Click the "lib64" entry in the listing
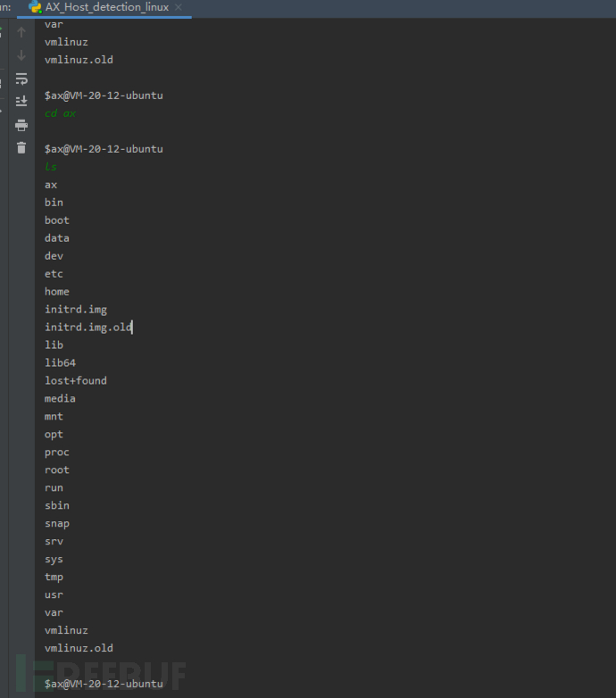 tap(60, 363)
